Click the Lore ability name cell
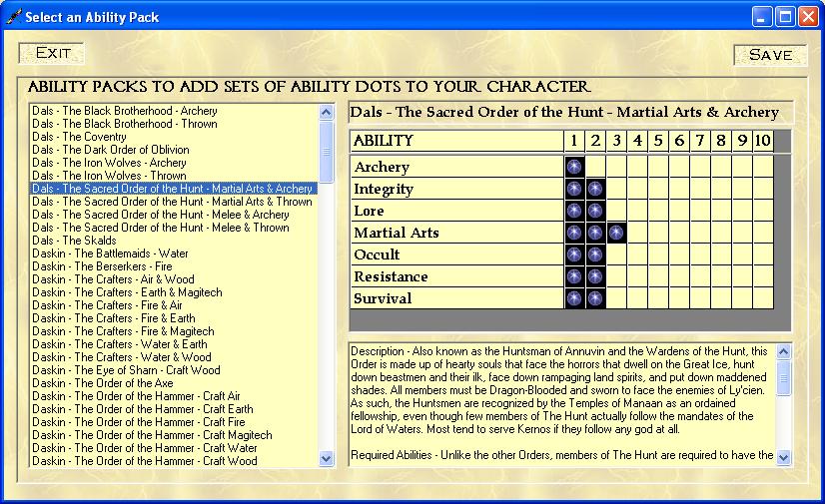825x504 pixels. (x=457, y=211)
